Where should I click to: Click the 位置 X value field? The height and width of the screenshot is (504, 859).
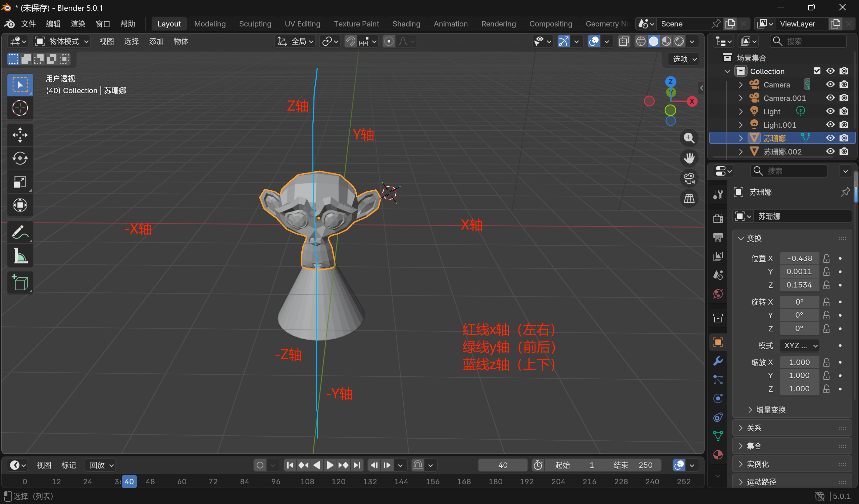(x=799, y=258)
